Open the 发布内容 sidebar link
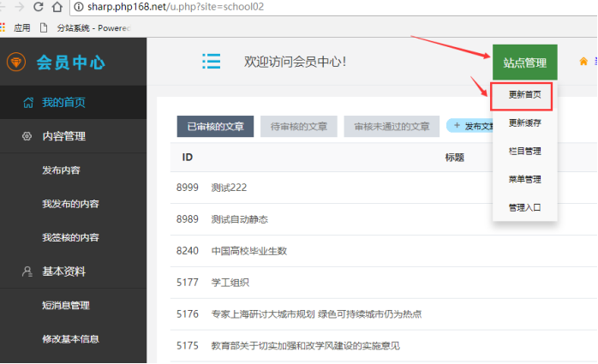 point(61,170)
